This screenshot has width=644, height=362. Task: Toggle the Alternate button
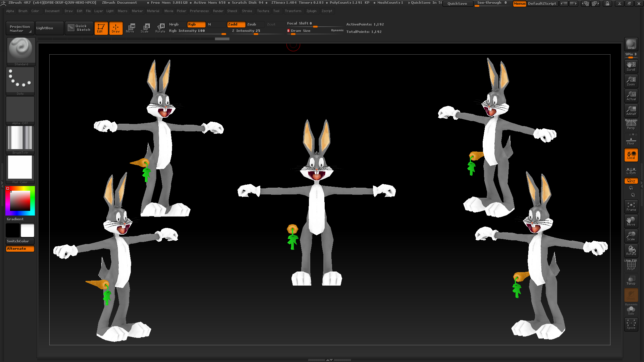coord(20,249)
